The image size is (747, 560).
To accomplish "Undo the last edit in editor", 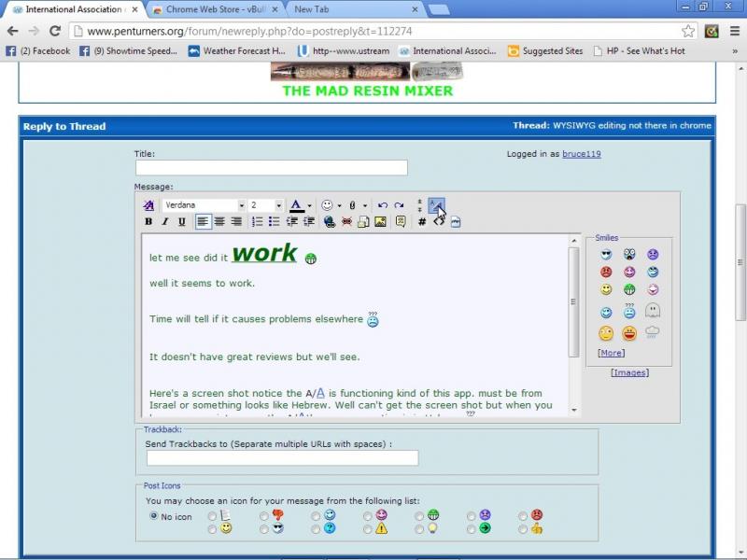I will pyautogui.click(x=383, y=205).
